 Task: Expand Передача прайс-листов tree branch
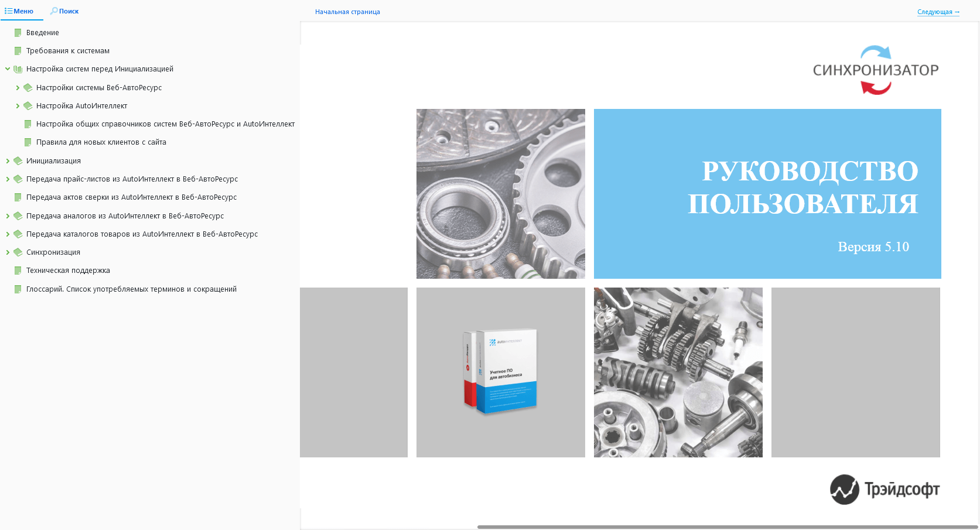click(x=8, y=179)
